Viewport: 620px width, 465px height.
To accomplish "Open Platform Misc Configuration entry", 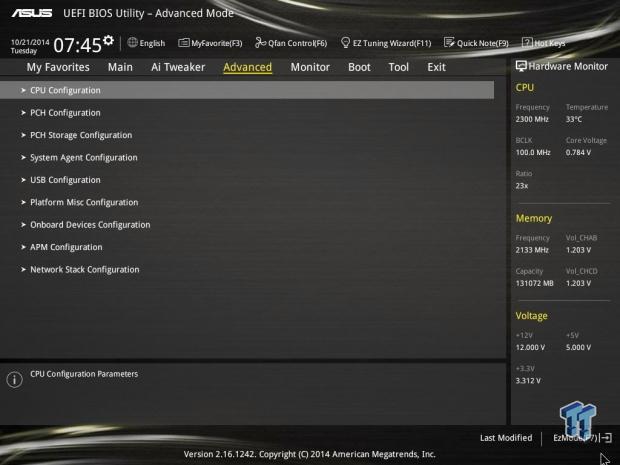I will pos(84,202).
